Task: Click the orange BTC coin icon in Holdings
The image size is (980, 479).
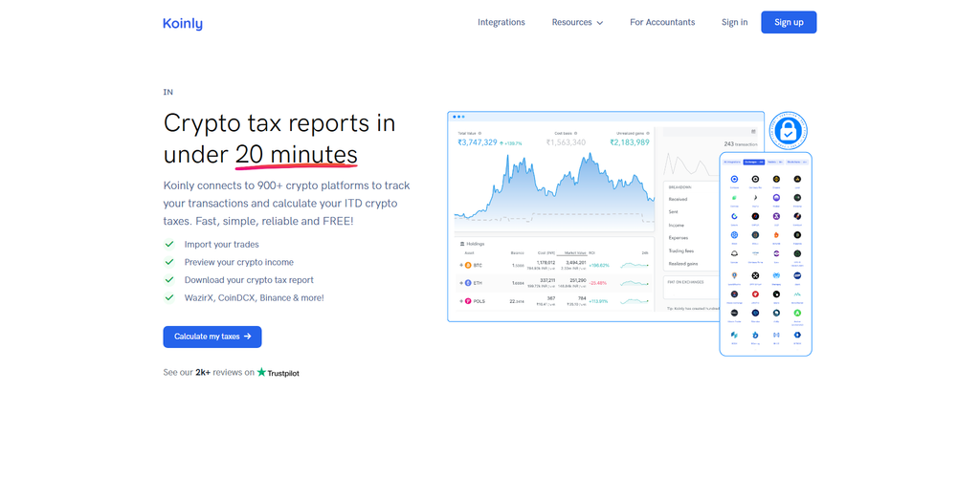Action: tap(468, 266)
